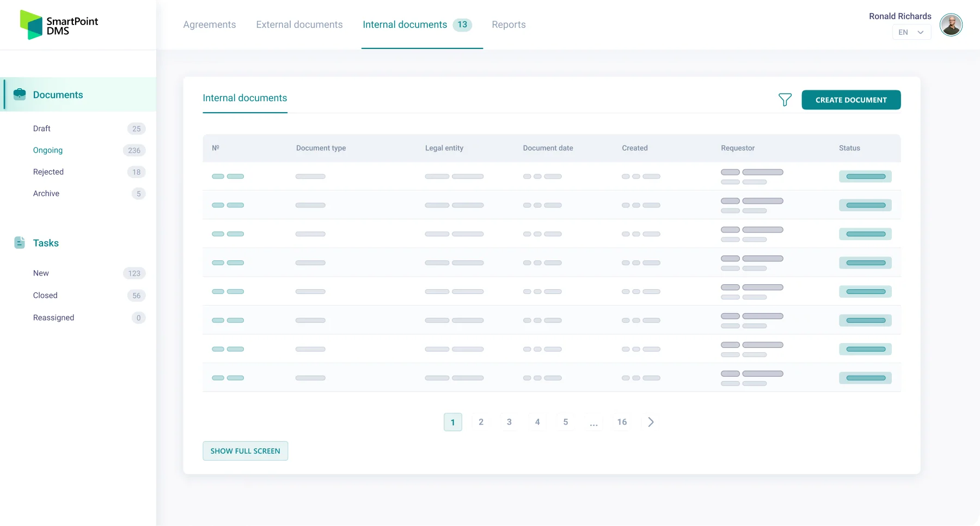Show New tasks with 123 items

(x=41, y=273)
